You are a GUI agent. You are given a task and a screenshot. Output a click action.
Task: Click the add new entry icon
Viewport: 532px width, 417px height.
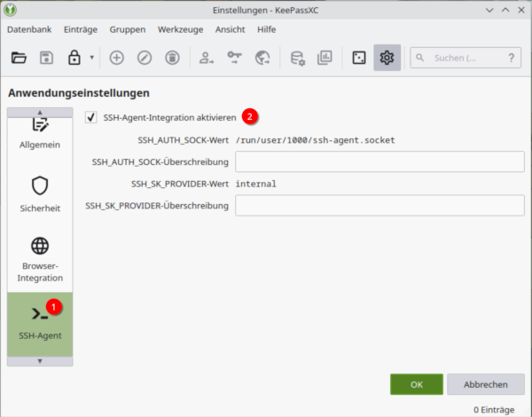pyautogui.click(x=116, y=58)
